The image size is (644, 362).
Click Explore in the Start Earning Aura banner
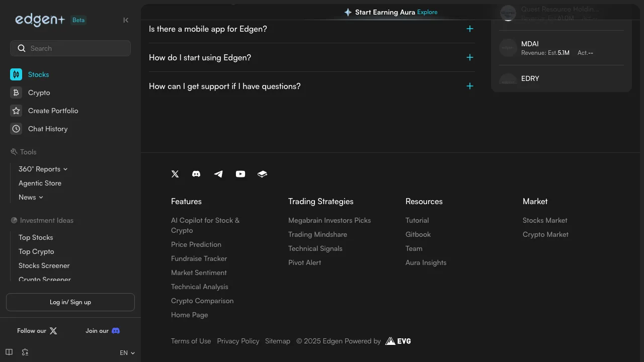pos(427,12)
